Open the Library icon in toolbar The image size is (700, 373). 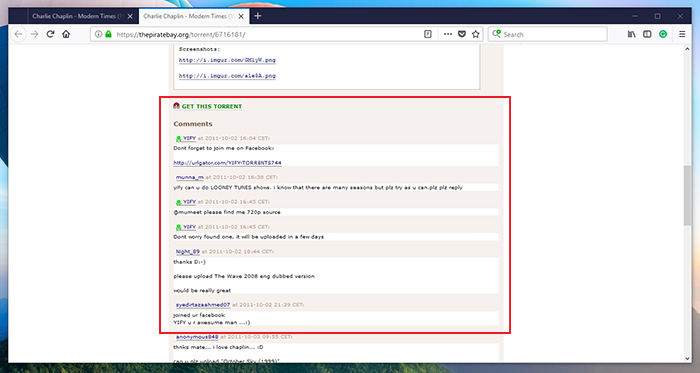(x=632, y=34)
